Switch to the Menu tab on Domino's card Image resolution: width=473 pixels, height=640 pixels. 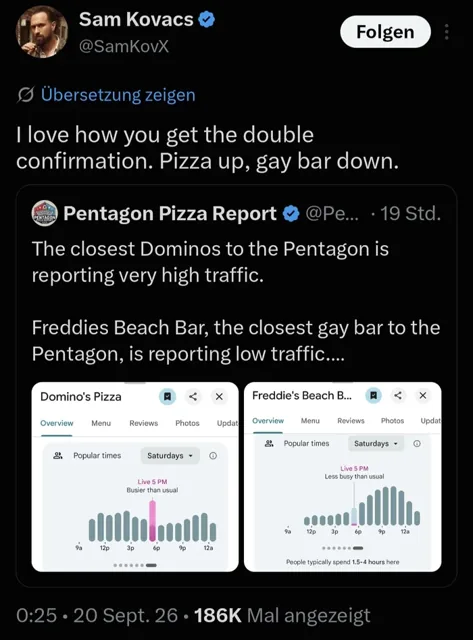[101, 423]
